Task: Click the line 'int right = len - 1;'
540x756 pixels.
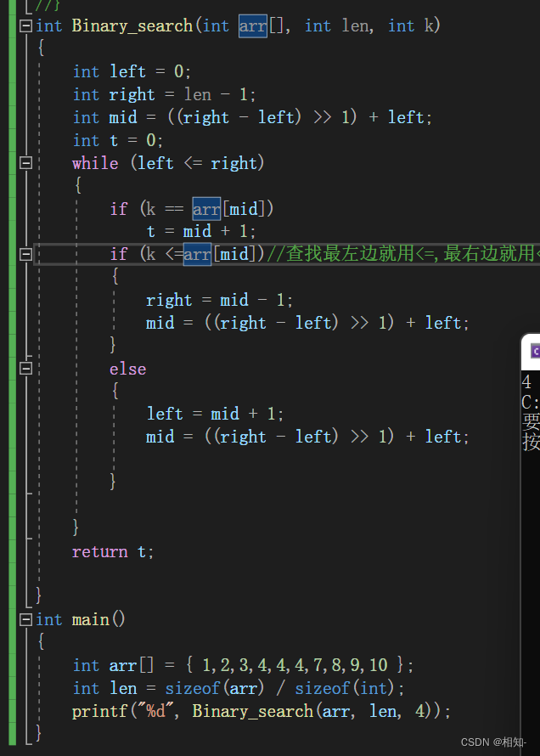Action: point(164,94)
